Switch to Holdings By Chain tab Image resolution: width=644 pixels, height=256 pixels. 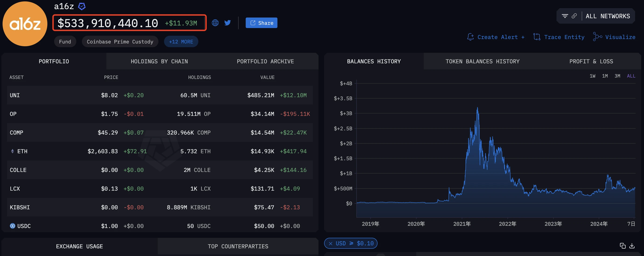pyautogui.click(x=159, y=61)
